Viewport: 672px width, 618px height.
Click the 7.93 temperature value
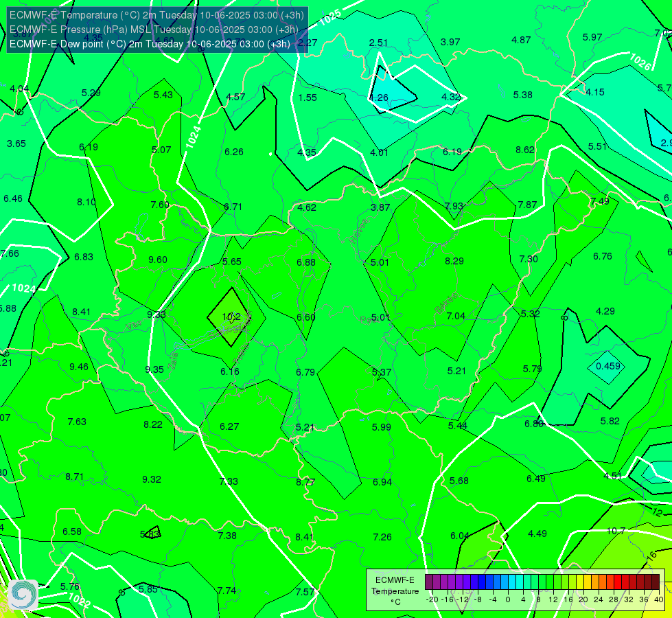click(x=454, y=206)
